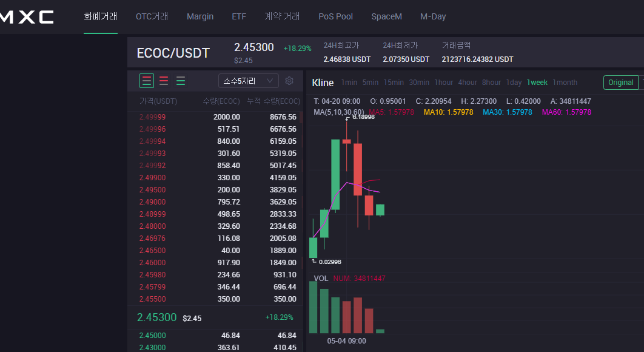The image size is (644, 352).
Task: Click the large red candlestick body
Action: click(x=358, y=169)
